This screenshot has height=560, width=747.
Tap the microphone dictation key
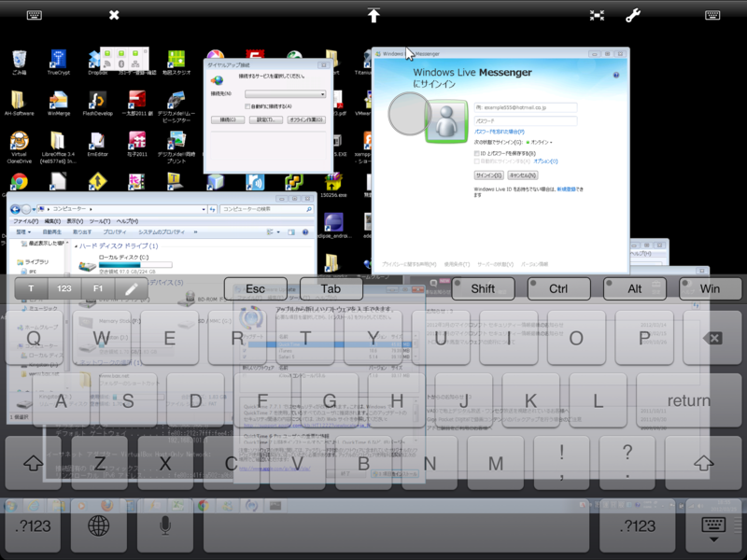[165, 525]
